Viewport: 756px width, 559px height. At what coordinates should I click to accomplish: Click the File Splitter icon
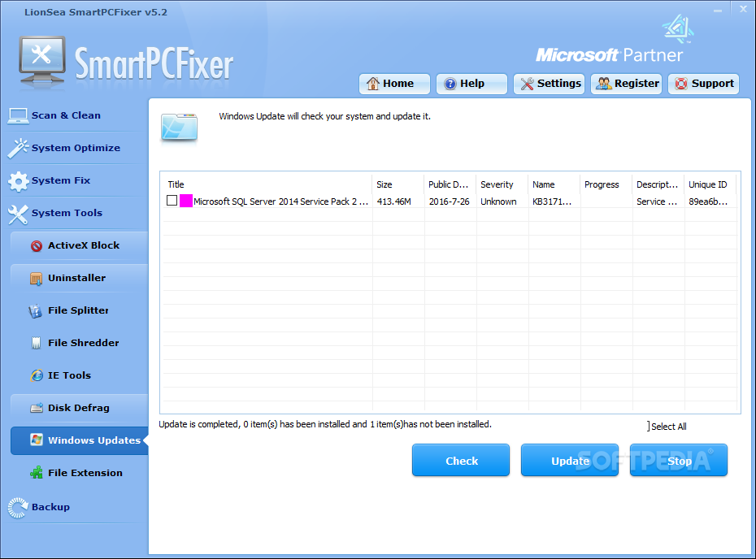(x=35, y=311)
